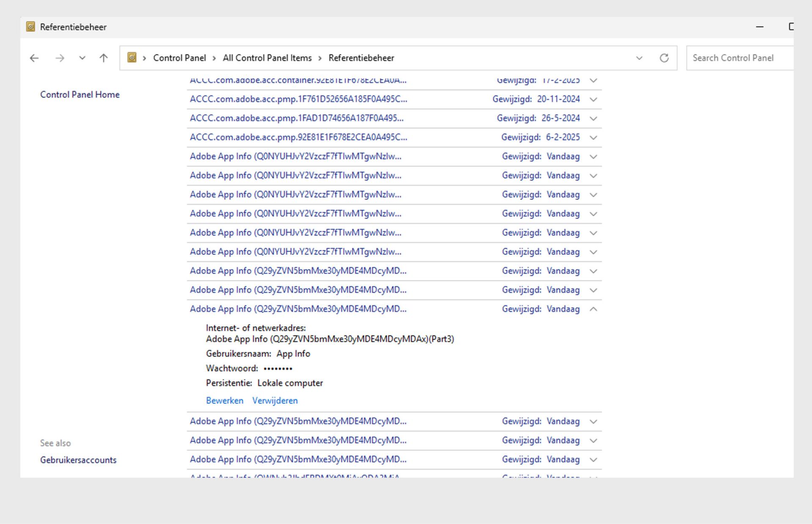Click the Persistentie Lokale computer line
Screen dimensions: 812x524
click(264, 383)
